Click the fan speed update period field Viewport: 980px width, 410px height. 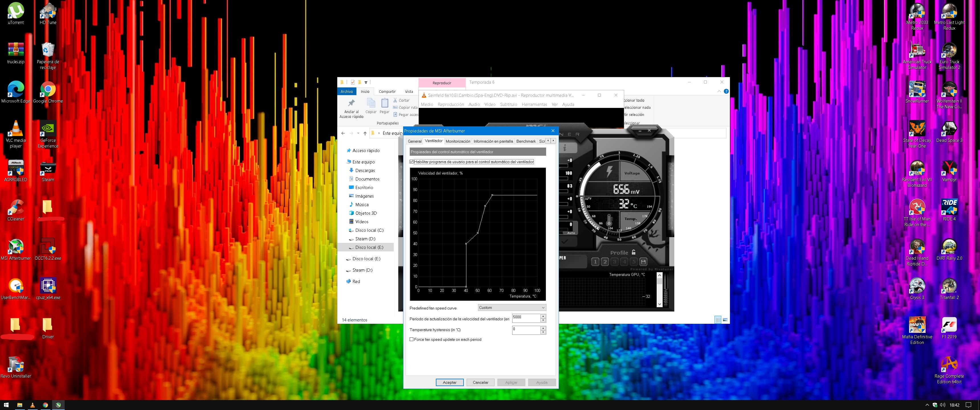click(526, 318)
